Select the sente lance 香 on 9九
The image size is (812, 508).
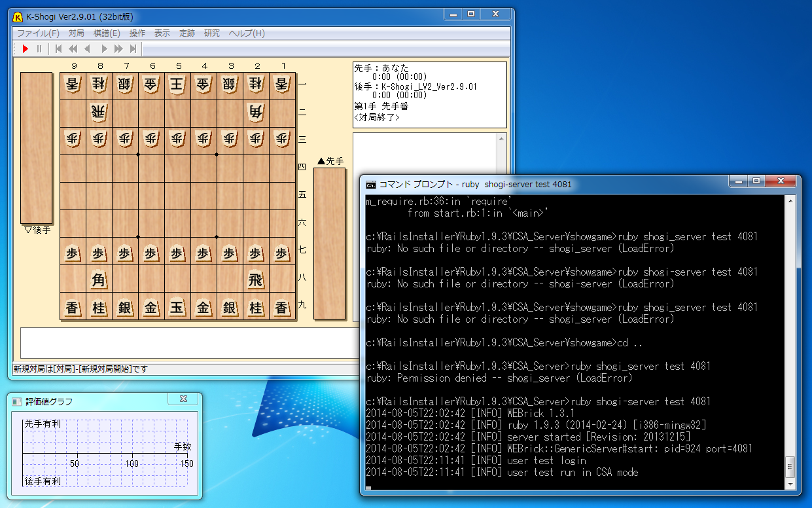[x=73, y=307]
